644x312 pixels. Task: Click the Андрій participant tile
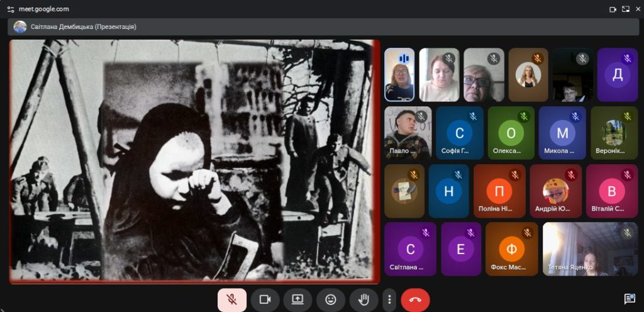coord(555,191)
